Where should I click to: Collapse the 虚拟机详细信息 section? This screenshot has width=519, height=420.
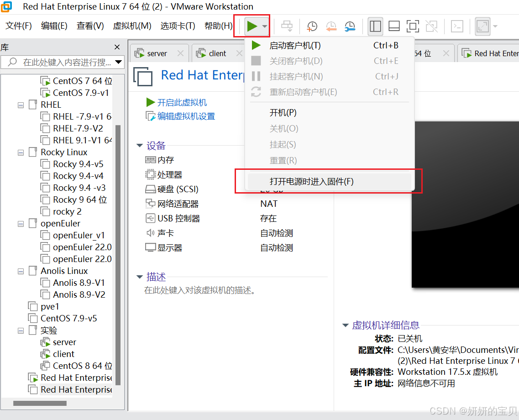(x=345, y=325)
